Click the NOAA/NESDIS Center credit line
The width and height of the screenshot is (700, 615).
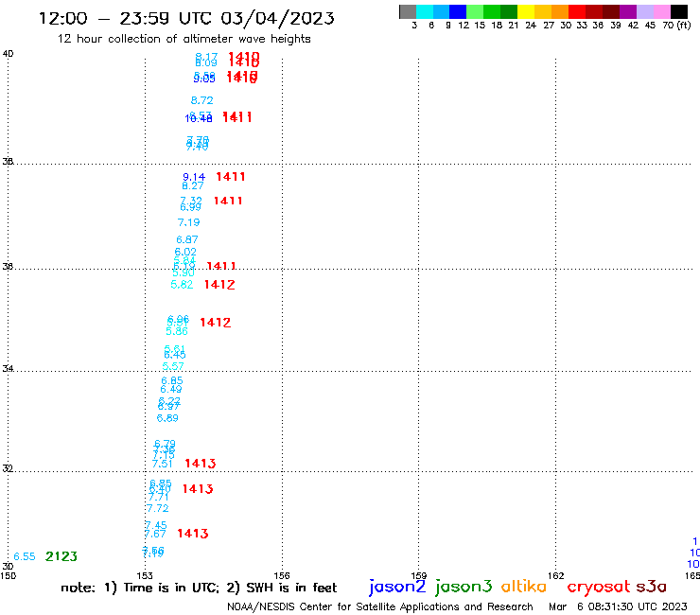coord(380,606)
